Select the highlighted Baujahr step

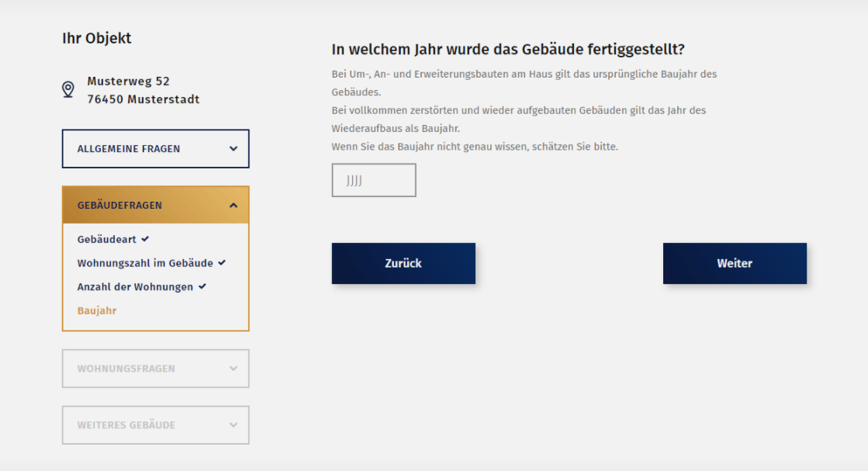[x=97, y=310]
